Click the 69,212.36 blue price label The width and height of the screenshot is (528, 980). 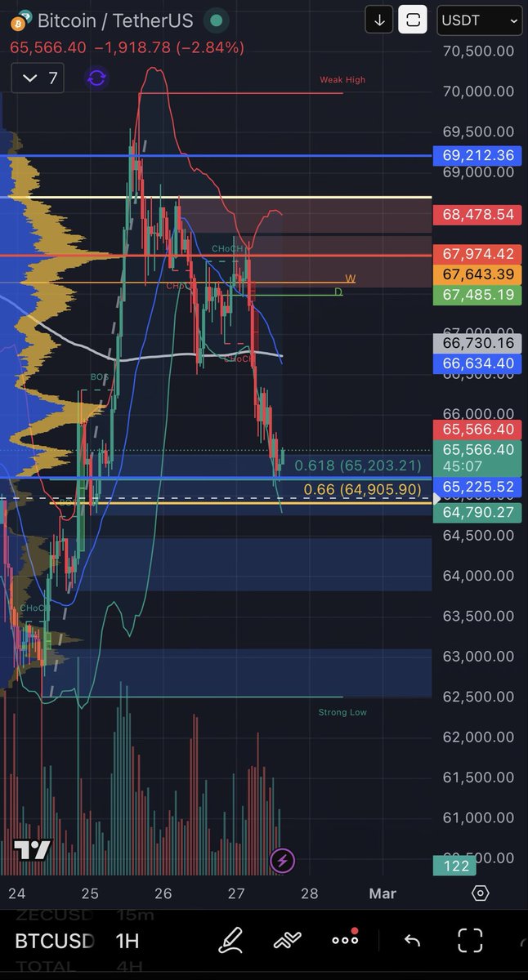click(479, 155)
